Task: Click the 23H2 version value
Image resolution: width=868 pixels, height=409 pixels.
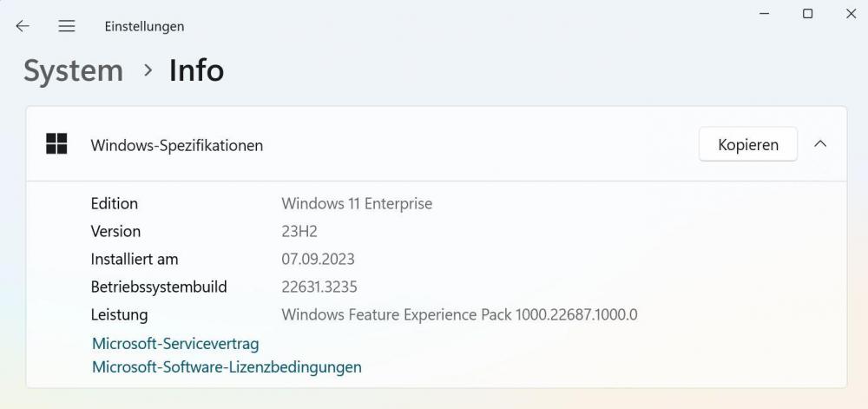Action: pyautogui.click(x=299, y=232)
